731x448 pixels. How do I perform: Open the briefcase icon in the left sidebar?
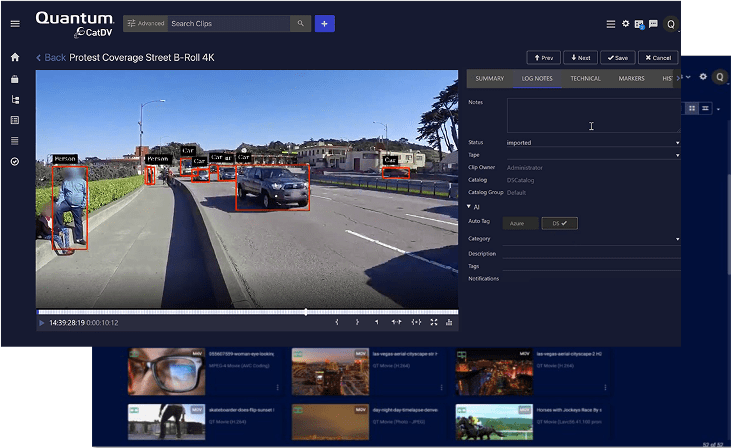pyautogui.click(x=15, y=78)
